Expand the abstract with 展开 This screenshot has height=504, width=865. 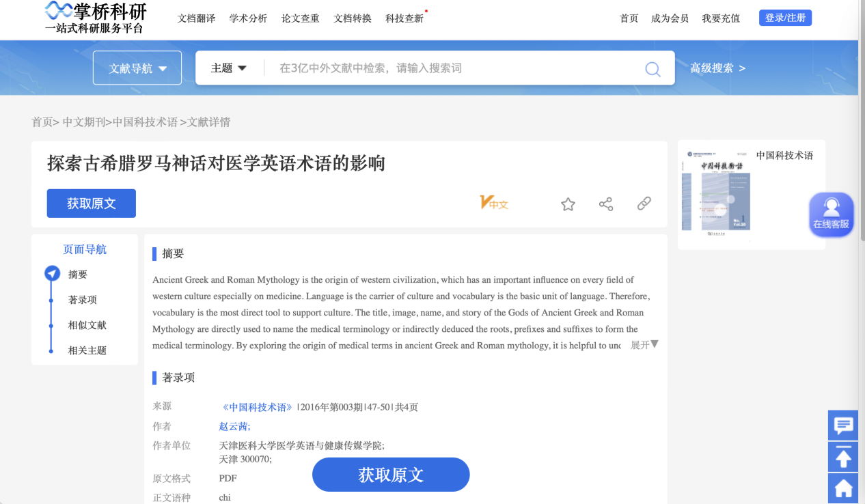tap(644, 345)
